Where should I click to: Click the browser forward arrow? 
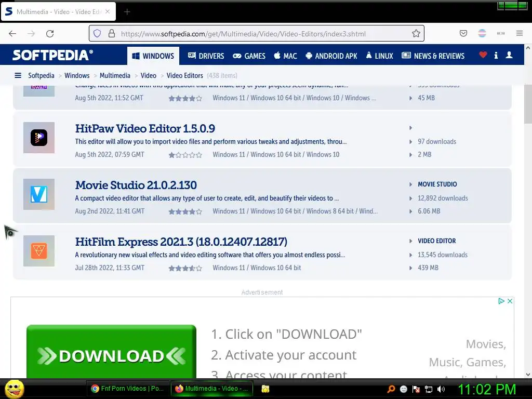[x=31, y=34]
